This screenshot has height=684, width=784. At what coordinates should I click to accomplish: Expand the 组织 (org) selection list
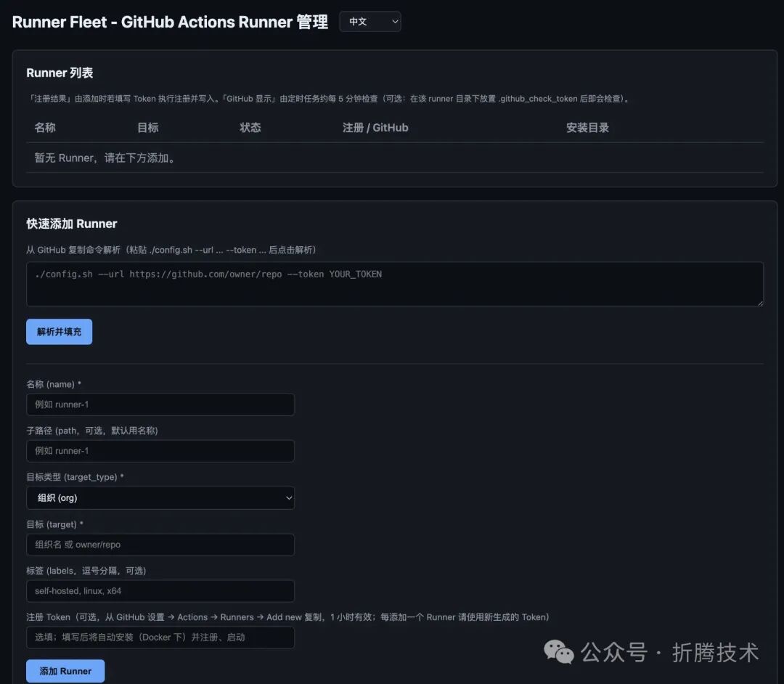click(160, 498)
